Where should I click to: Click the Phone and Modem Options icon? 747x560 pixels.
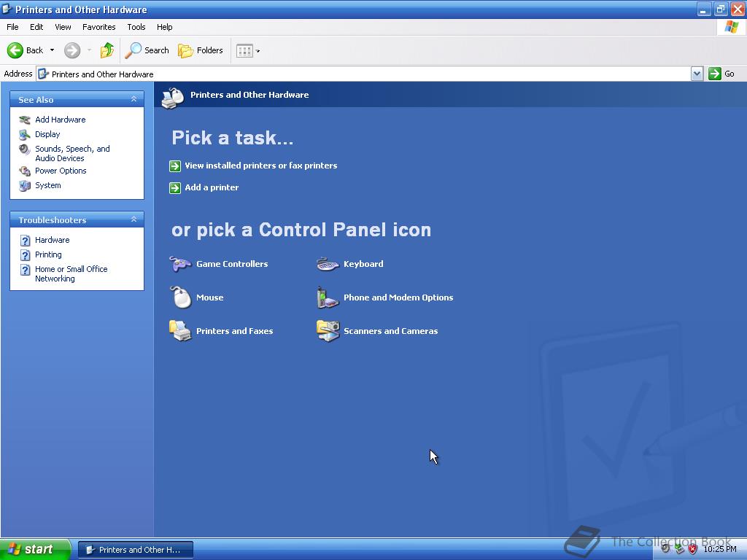328,297
